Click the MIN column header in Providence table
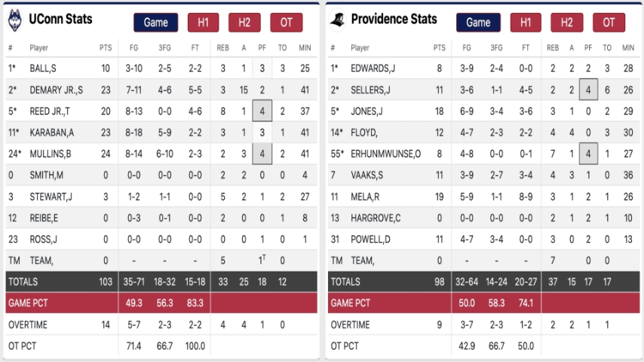Screen dimensions: 644x362 coord(627,48)
